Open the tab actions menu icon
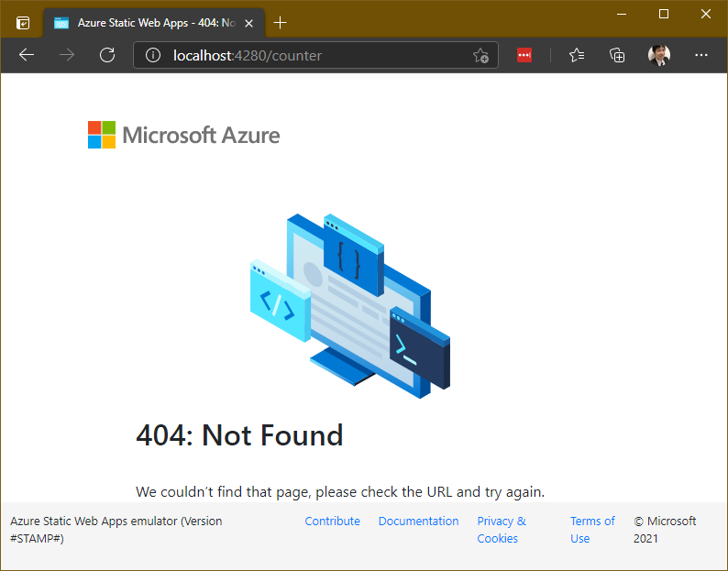This screenshot has height=571, width=728. click(x=23, y=23)
